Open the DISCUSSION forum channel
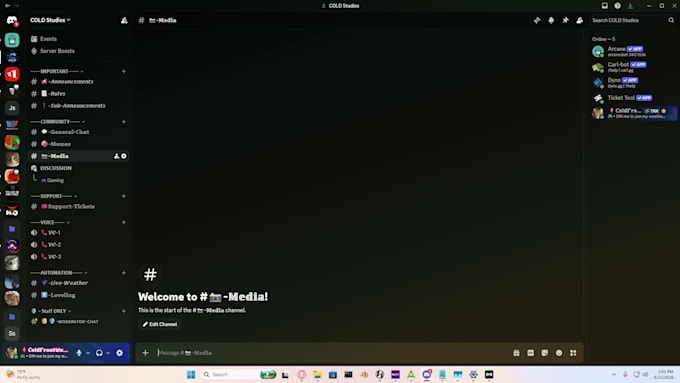The width and height of the screenshot is (680, 383). click(x=78, y=168)
